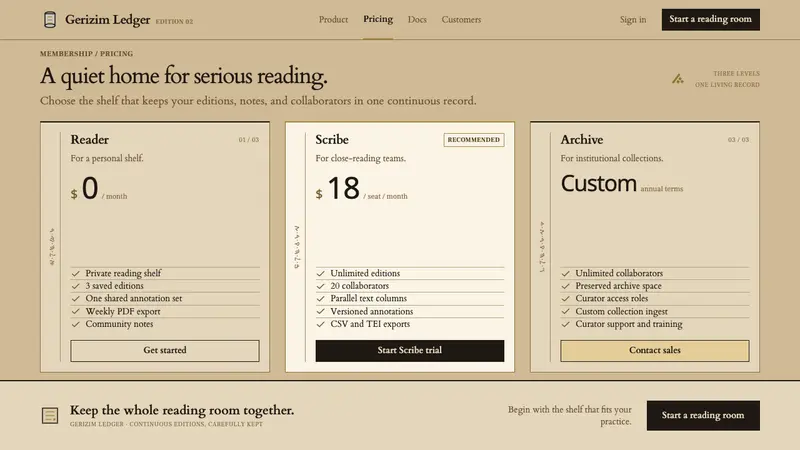Screen dimensions: 800x450
Task: Click the checkmark beside Weekly PDF export
Action: [x=76, y=311]
